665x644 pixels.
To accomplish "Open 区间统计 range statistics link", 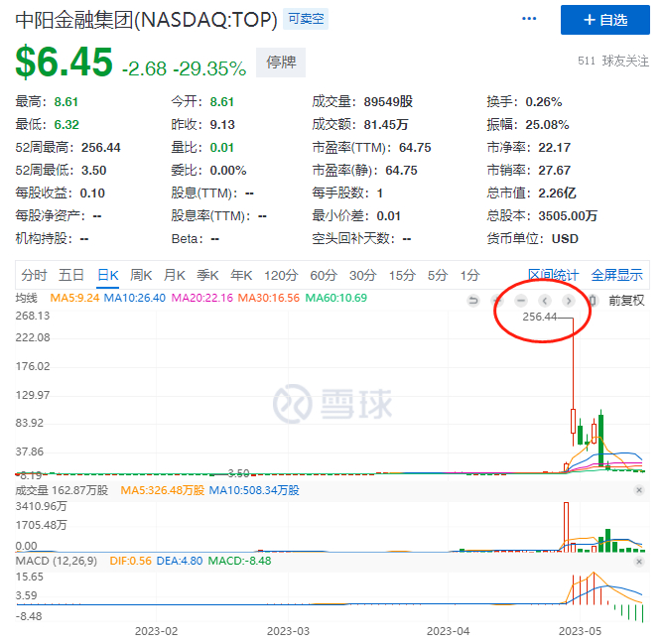I will click(553, 275).
